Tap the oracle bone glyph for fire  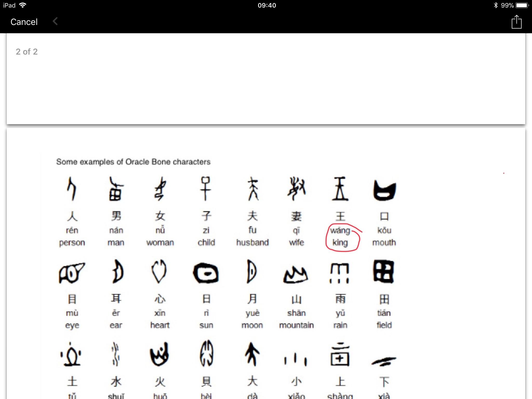159,354
